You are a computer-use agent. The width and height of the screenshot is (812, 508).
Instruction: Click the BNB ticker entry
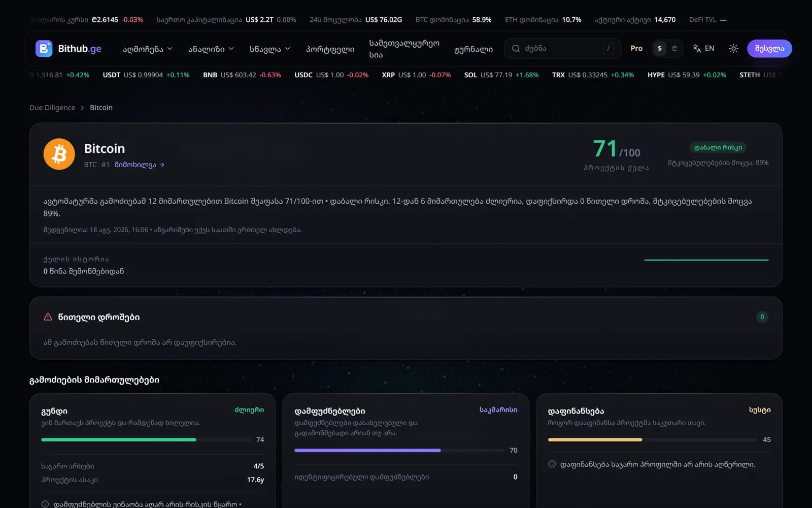[x=242, y=75]
